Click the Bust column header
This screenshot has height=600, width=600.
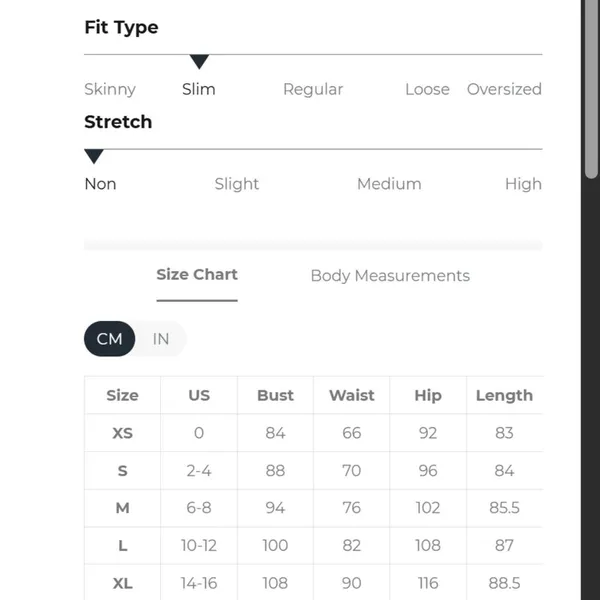[x=275, y=395]
